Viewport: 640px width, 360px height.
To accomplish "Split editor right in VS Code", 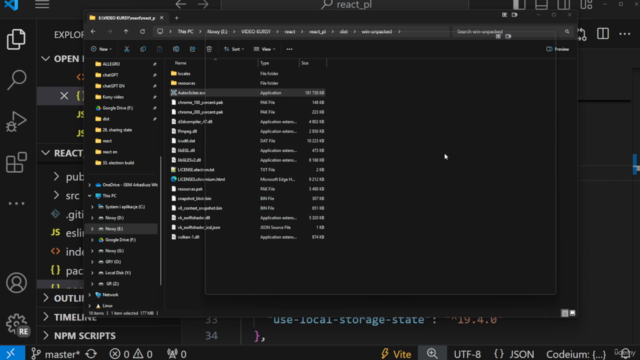I will (x=603, y=34).
